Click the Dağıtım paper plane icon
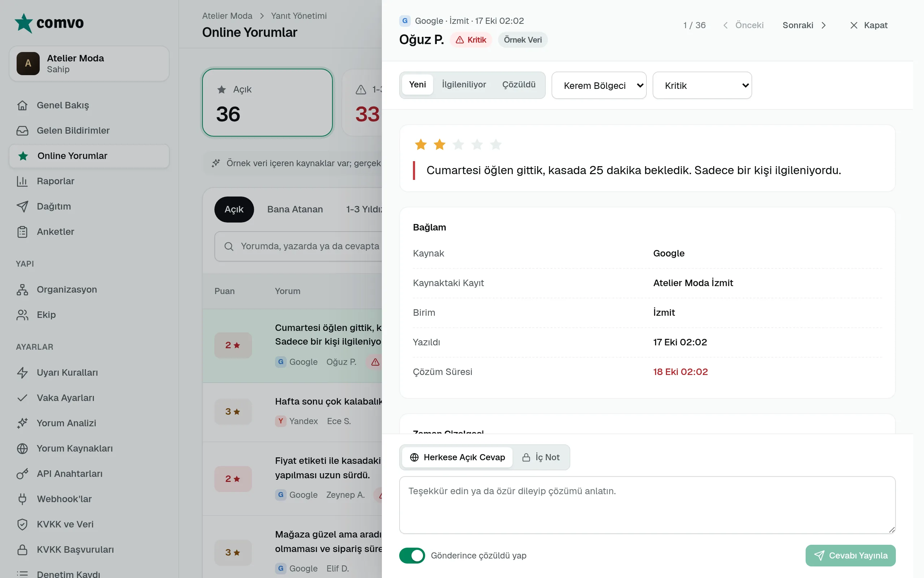 pyautogui.click(x=22, y=206)
